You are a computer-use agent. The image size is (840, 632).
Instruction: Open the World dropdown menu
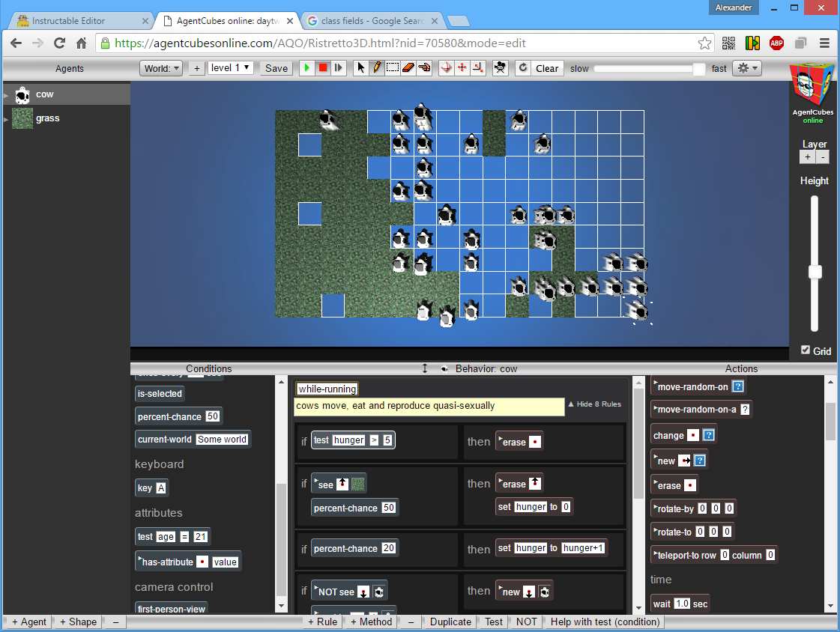click(161, 68)
